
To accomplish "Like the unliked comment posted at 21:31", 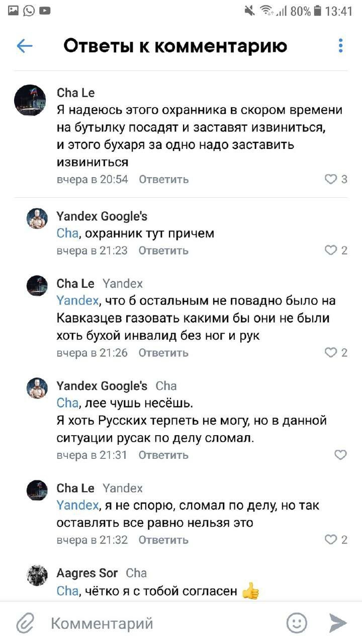I will click(340, 455).
